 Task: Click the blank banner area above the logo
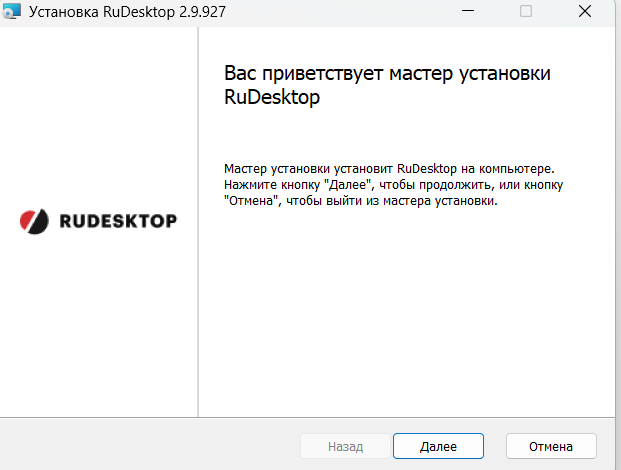[98, 110]
